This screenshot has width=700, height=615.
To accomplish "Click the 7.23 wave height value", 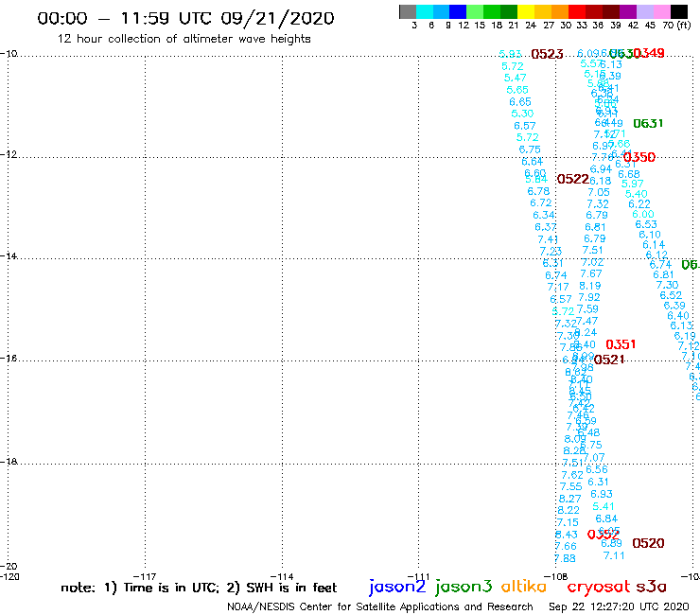I will 551,252.
